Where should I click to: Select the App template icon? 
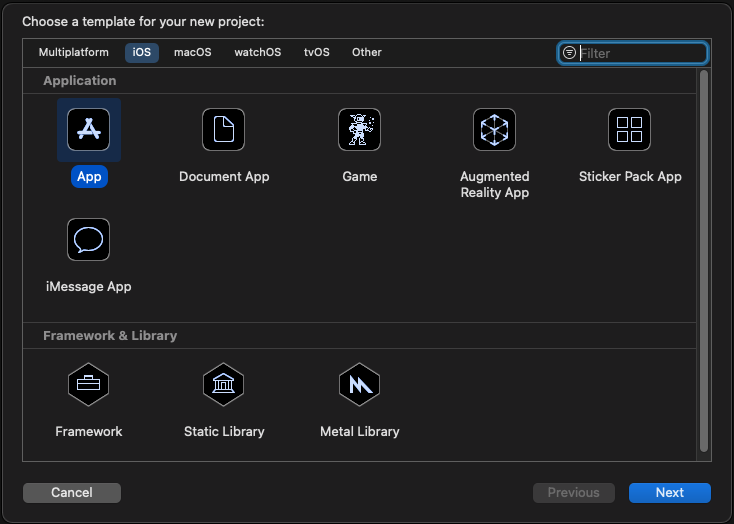coord(88,130)
